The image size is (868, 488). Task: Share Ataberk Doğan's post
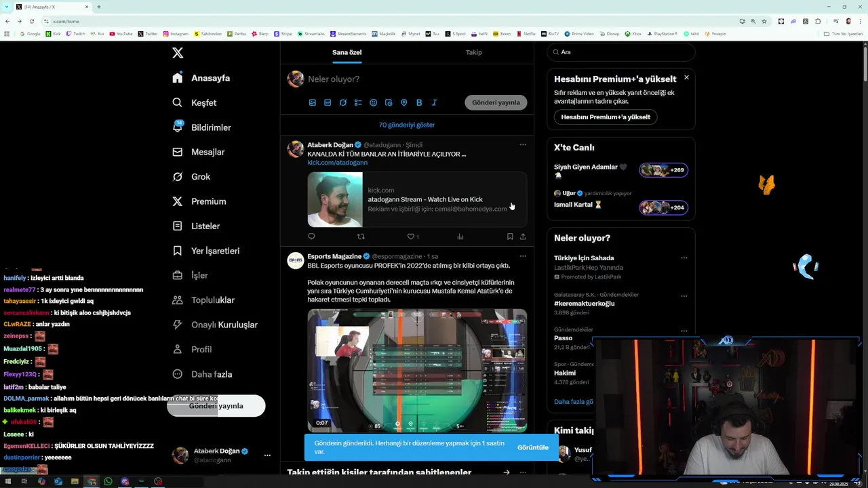click(523, 237)
